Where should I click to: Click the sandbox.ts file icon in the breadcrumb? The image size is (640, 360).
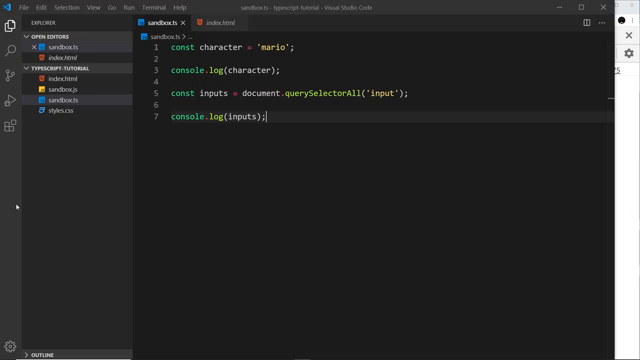[x=144, y=37]
